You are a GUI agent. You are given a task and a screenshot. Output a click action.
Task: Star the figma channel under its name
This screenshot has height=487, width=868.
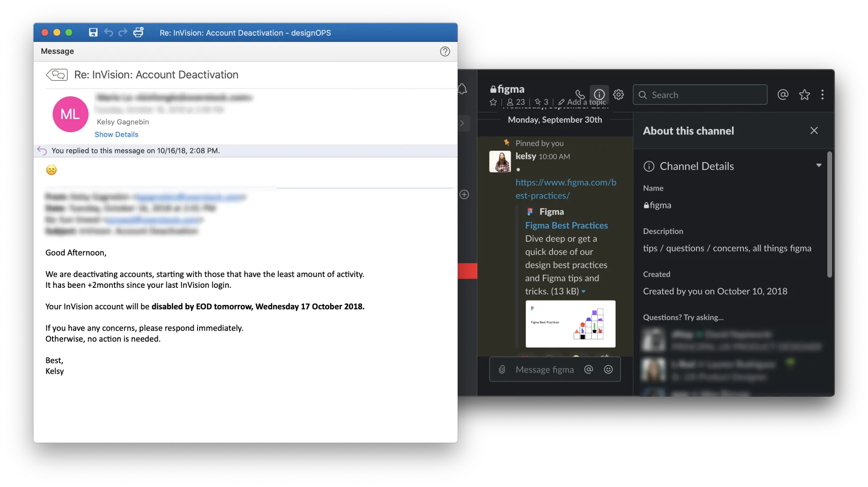point(493,102)
